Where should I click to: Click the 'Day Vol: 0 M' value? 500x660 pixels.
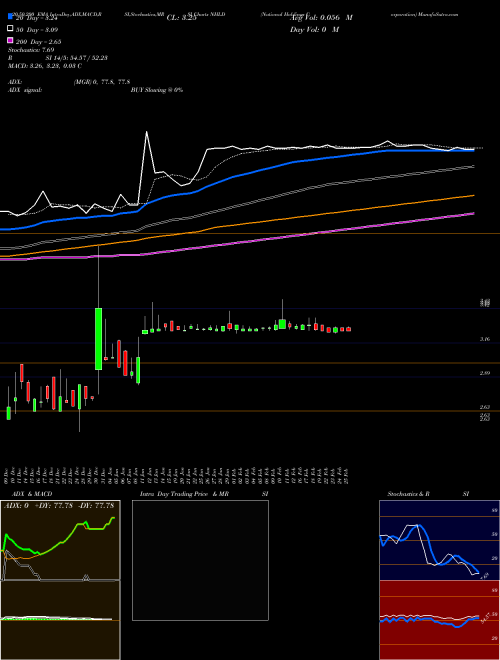[314, 29]
